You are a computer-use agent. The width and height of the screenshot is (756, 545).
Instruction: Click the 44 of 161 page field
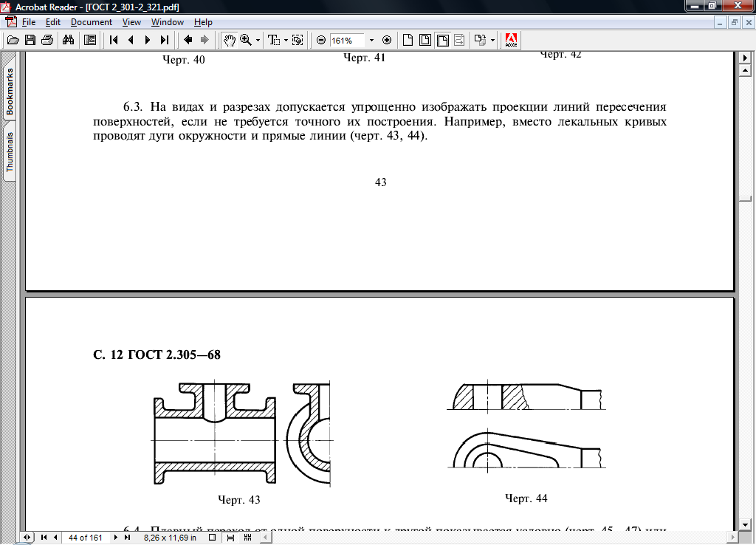pos(86,538)
